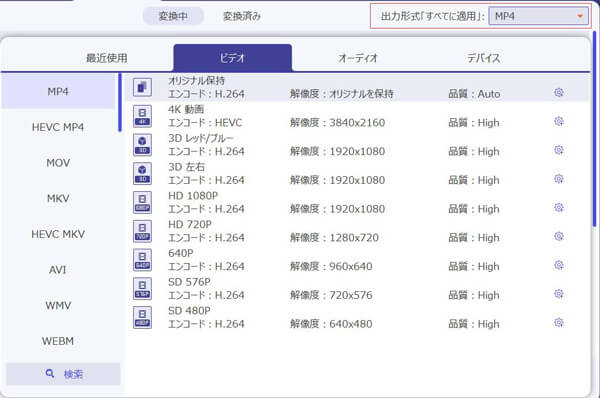The image size is (600, 398).
Task: Open settings gear for 4K 動画 preset
Action: pos(559,121)
